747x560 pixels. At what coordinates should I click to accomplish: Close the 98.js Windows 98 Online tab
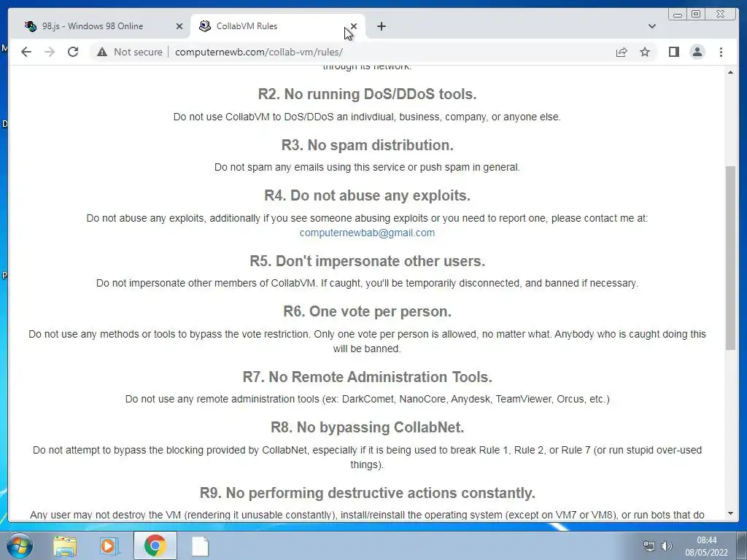pyautogui.click(x=179, y=26)
